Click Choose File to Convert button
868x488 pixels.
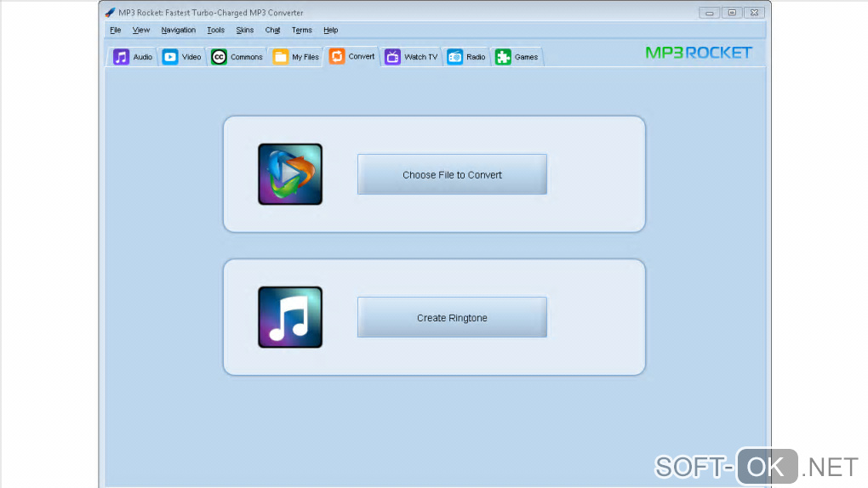[x=452, y=174]
